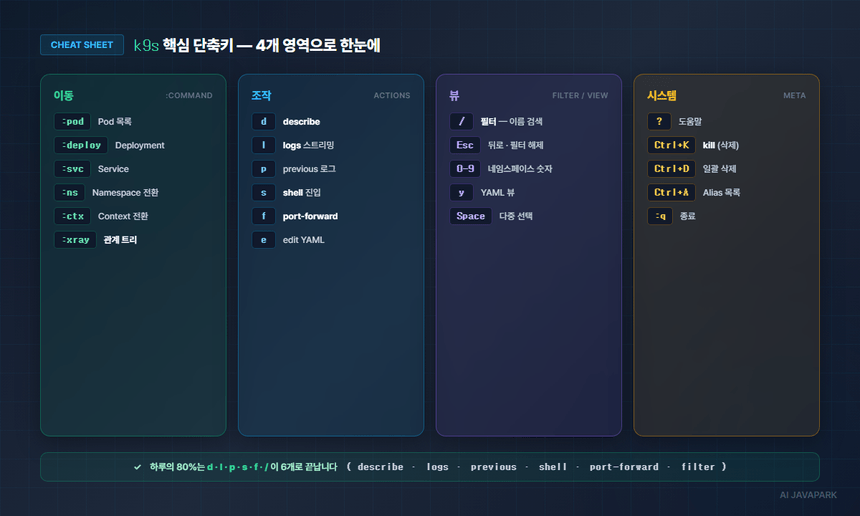This screenshot has height=516, width=860.
Task: Select the "다중 선택" label
Action: 516,216
